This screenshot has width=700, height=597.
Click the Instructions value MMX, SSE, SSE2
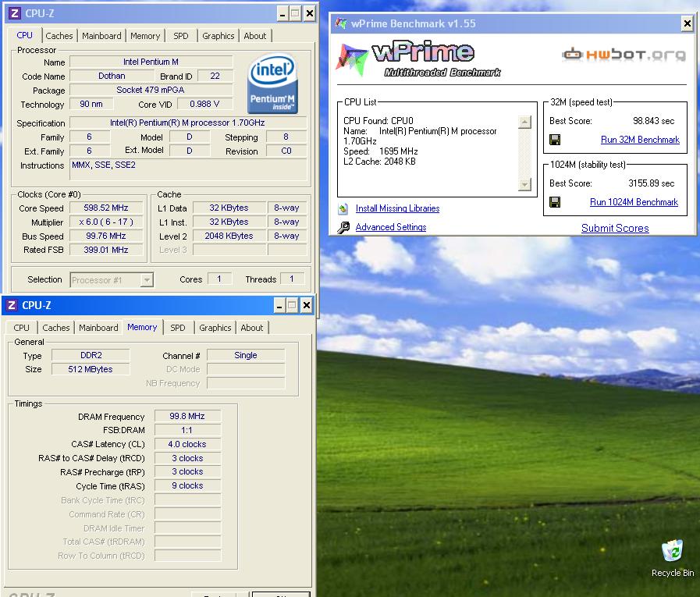188,169
